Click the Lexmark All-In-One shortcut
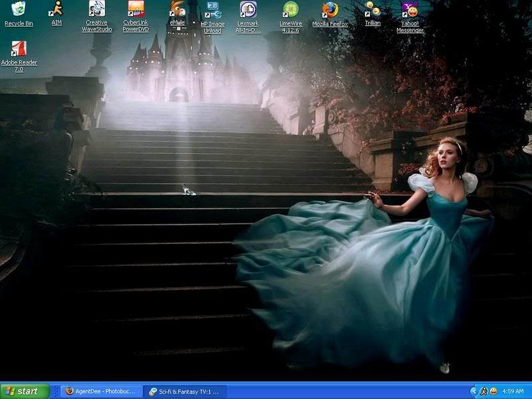 (x=248, y=10)
